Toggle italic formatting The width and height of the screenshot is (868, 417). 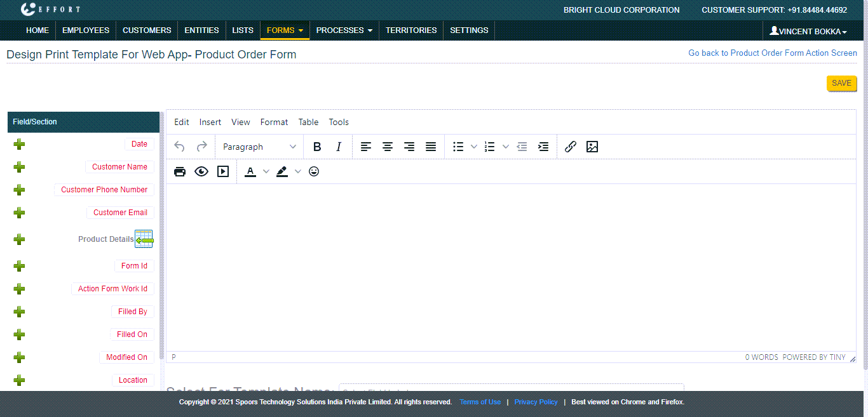339,147
